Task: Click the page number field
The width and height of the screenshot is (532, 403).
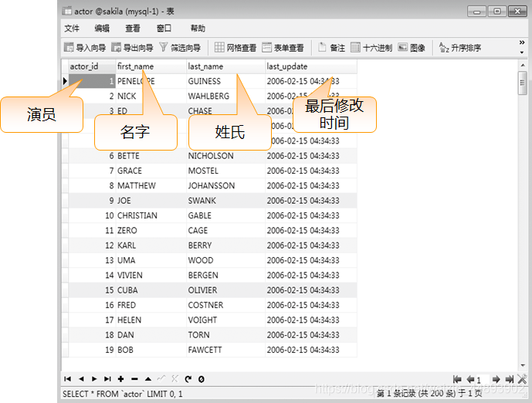Action: point(483,379)
